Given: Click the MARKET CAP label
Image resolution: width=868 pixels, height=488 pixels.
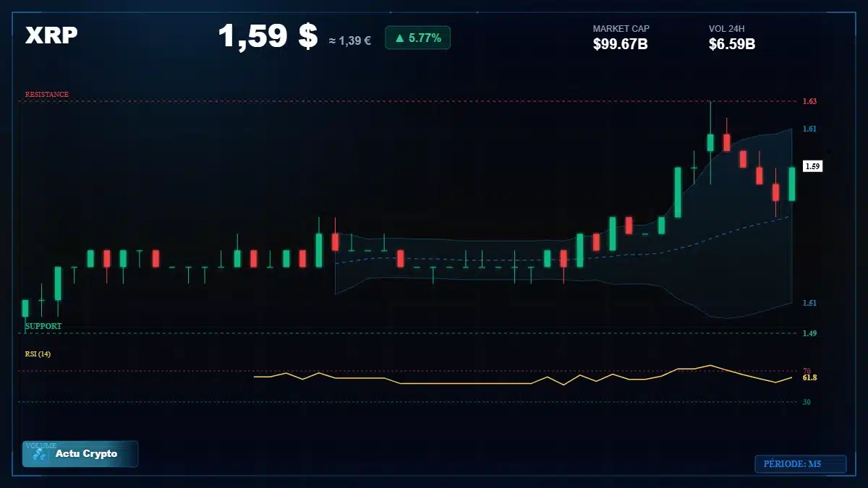Looking at the screenshot, I should [x=621, y=29].
